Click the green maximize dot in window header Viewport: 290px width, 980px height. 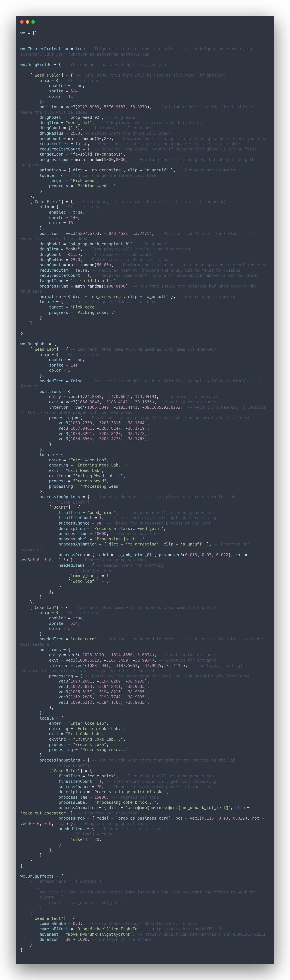[33, 22]
